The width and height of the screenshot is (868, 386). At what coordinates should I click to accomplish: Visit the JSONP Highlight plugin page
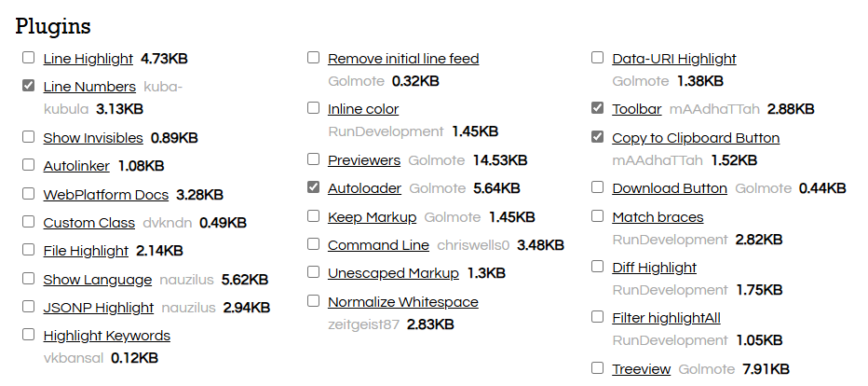click(98, 308)
